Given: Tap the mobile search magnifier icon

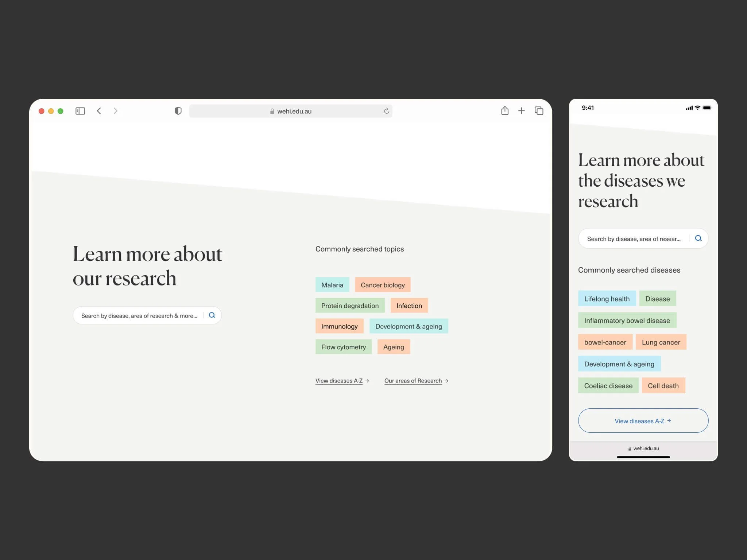Looking at the screenshot, I should click(698, 238).
